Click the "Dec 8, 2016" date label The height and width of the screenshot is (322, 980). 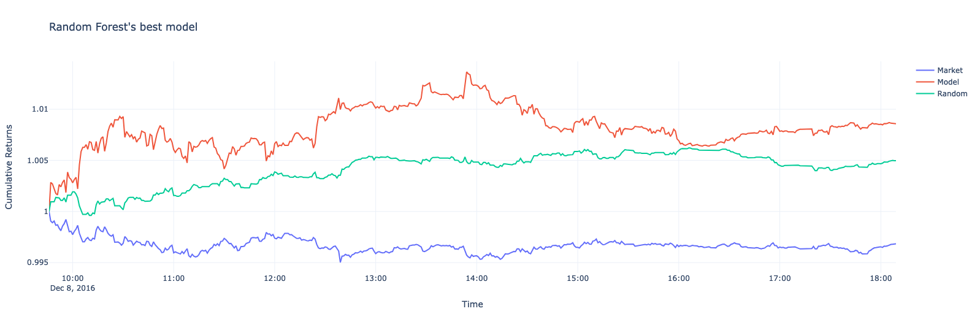click(x=72, y=288)
